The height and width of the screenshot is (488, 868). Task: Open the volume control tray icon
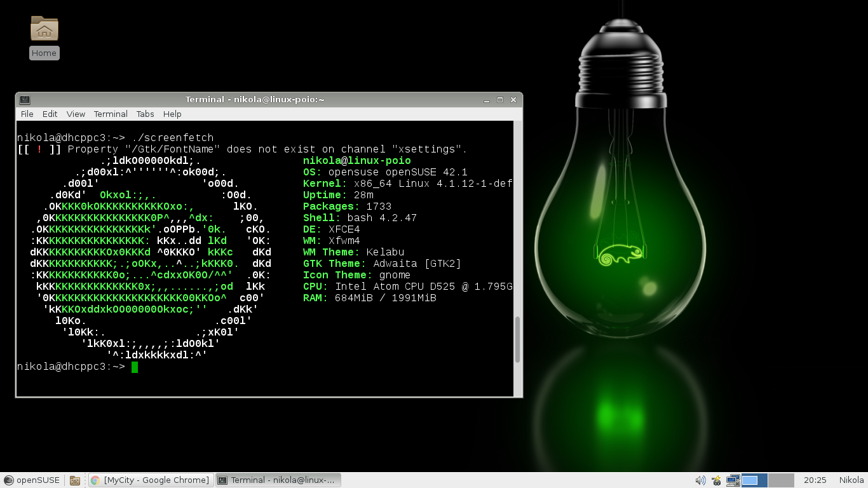coord(700,480)
